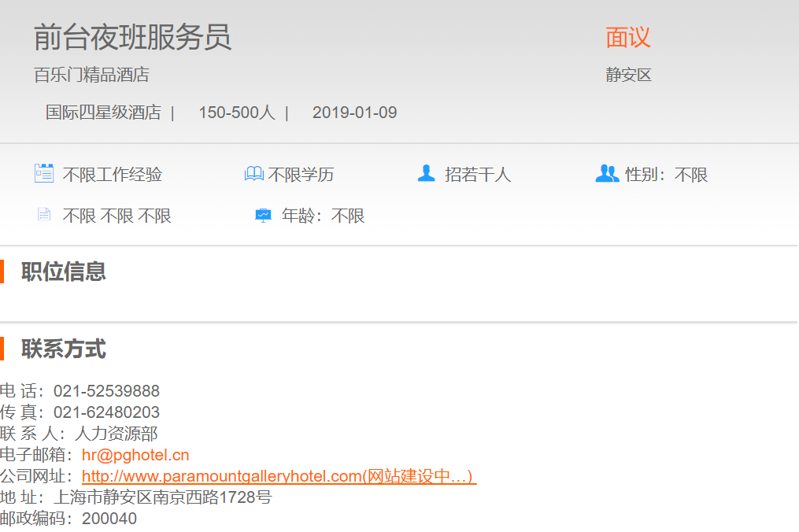Click the postal code 200040
Image resolution: width=799 pixels, height=532 pixels.
(109, 519)
